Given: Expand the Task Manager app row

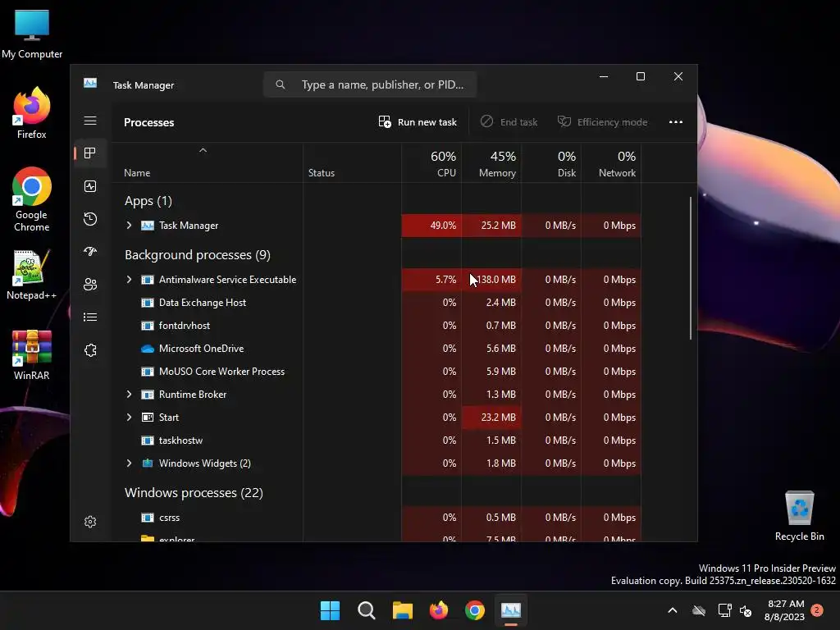Looking at the screenshot, I should tap(129, 226).
